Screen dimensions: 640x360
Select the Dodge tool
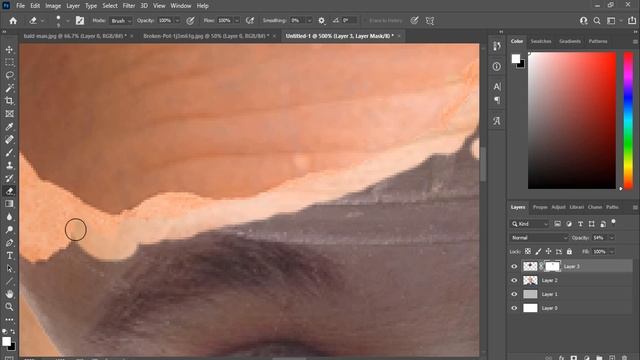pos(9,230)
